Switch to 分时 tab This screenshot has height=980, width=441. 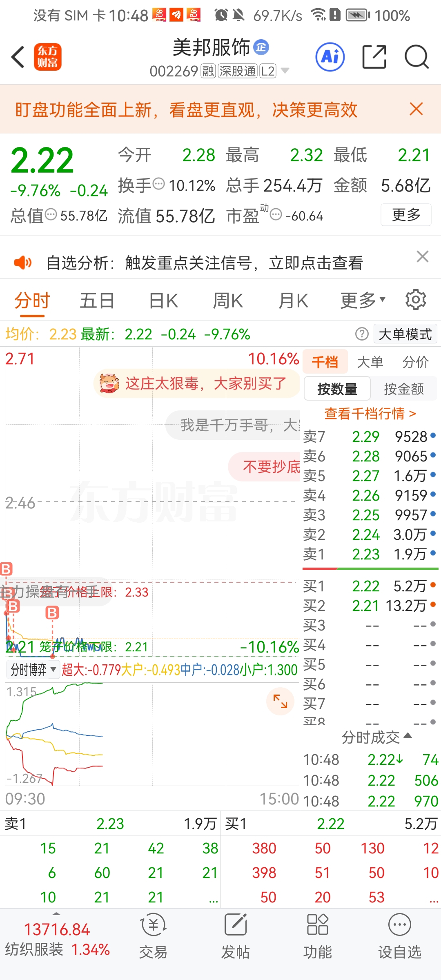tap(32, 301)
